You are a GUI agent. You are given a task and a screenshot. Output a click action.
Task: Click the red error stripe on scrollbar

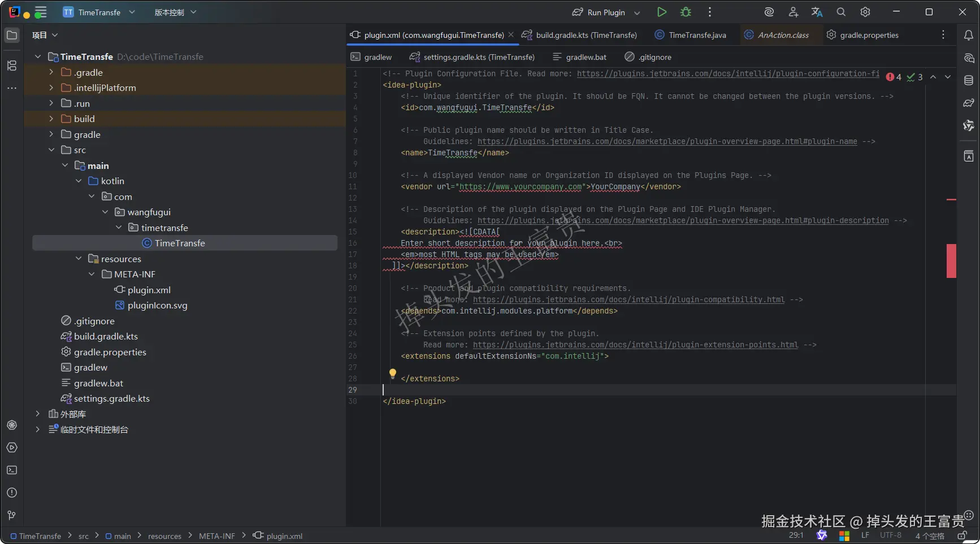click(951, 261)
